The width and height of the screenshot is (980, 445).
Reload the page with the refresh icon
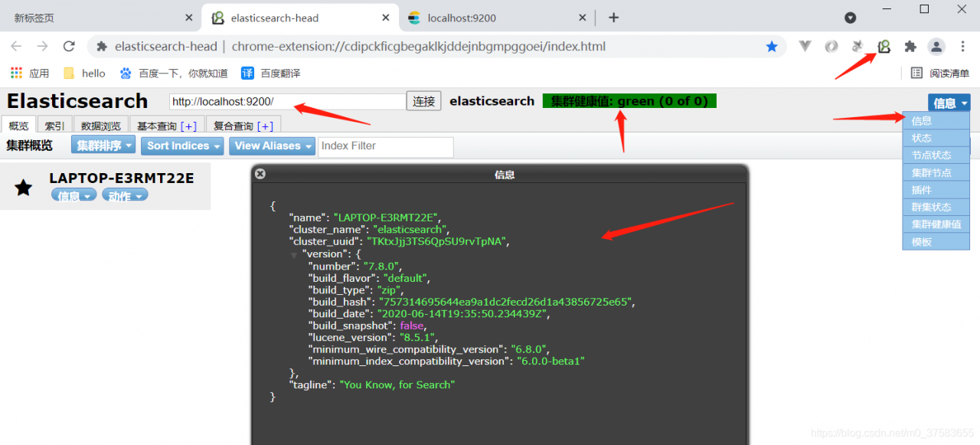(69, 46)
